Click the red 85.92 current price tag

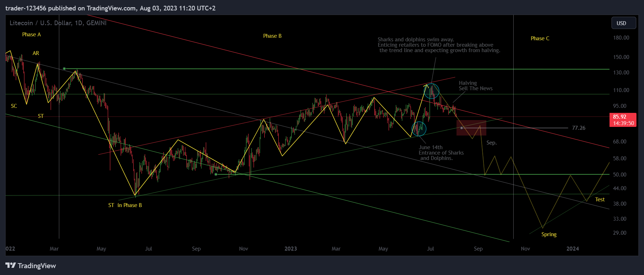[623, 120]
